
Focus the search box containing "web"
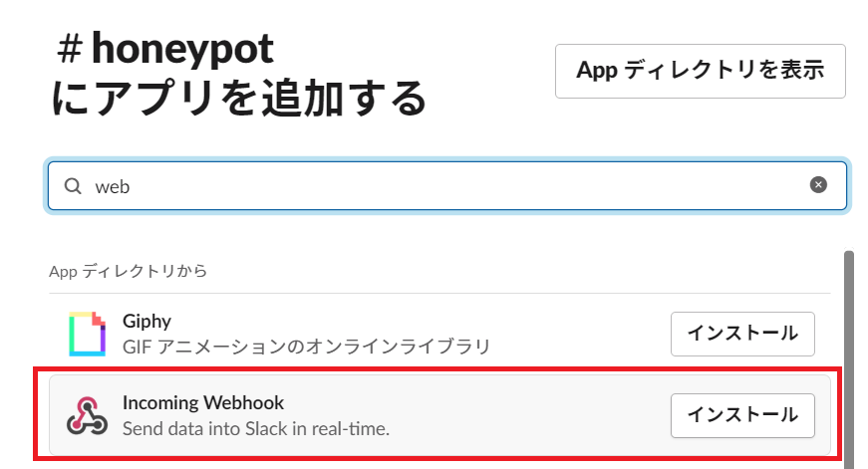pos(438,186)
